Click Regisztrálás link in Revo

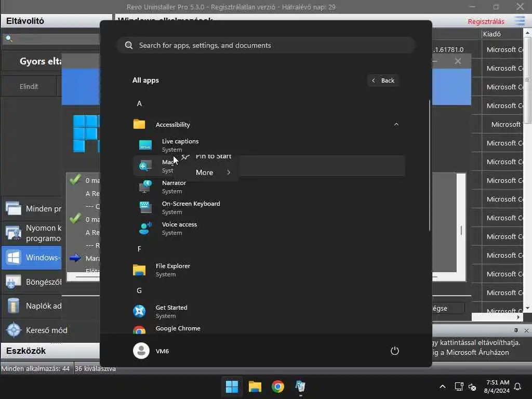point(486,21)
